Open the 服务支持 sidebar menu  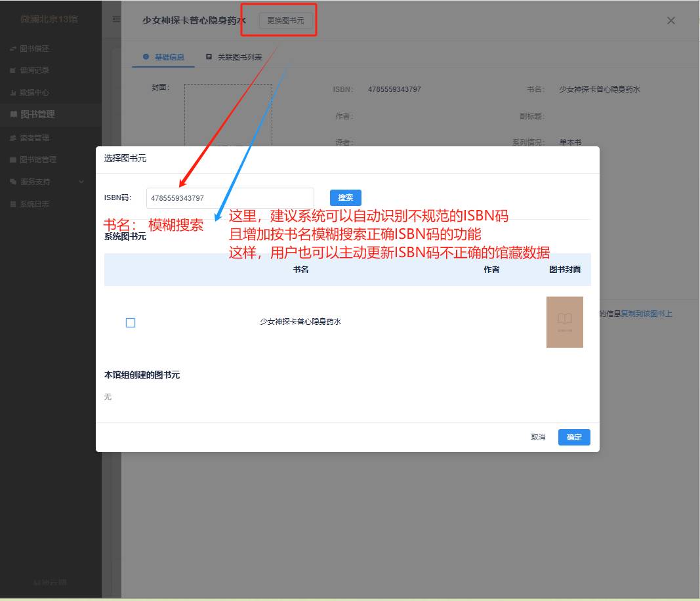[35, 182]
